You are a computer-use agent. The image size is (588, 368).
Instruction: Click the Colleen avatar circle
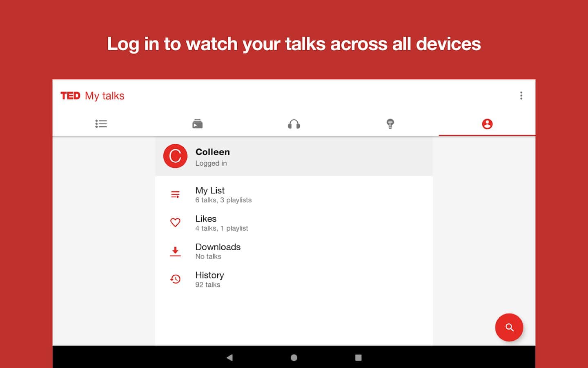click(175, 156)
